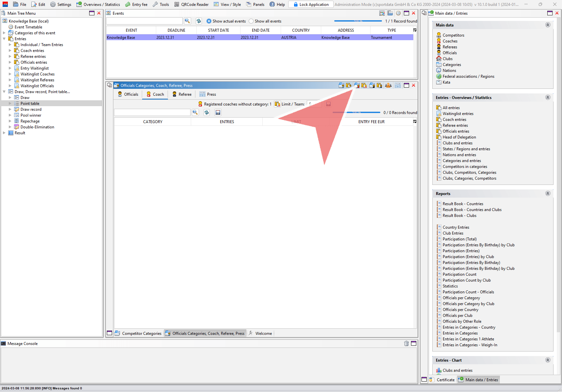
Task: Open the Tools menu
Action: [161, 4]
